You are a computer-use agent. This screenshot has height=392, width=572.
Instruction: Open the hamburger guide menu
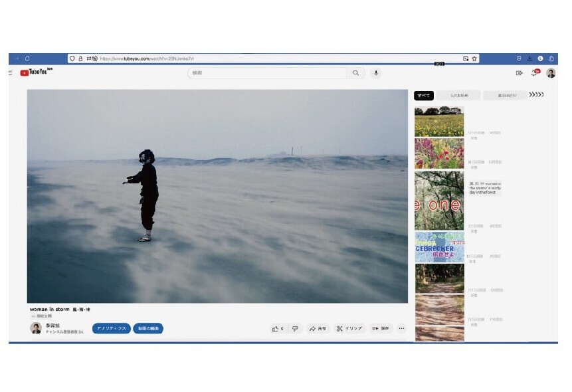10,73
